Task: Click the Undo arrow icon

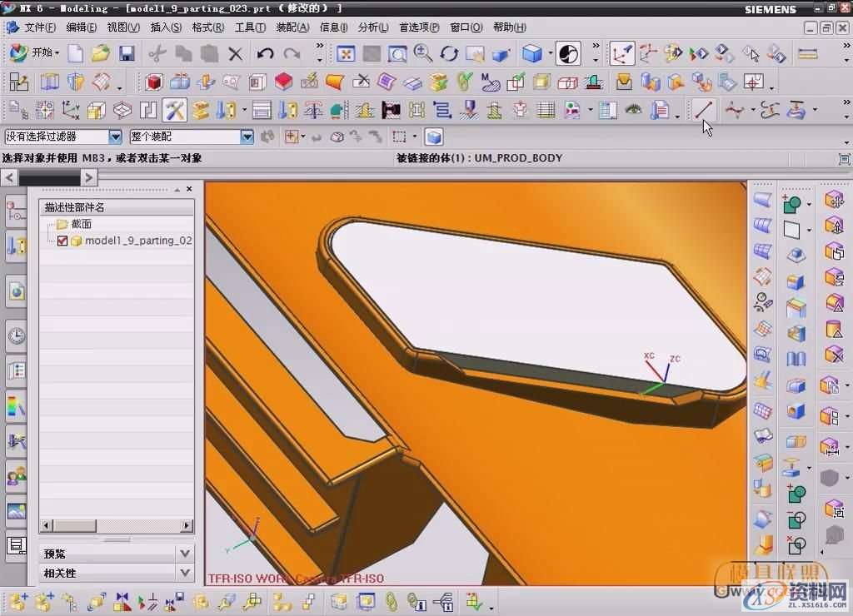Action: 265,54
